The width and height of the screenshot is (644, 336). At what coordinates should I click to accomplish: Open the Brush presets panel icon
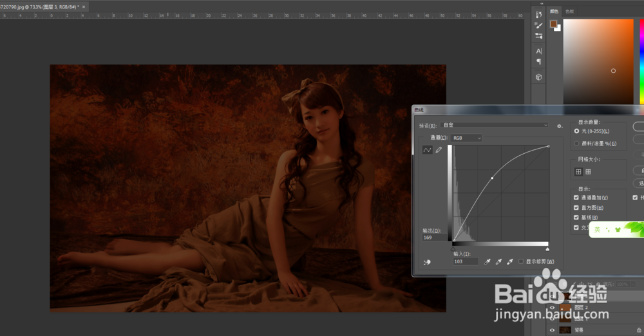pyautogui.click(x=538, y=24)
